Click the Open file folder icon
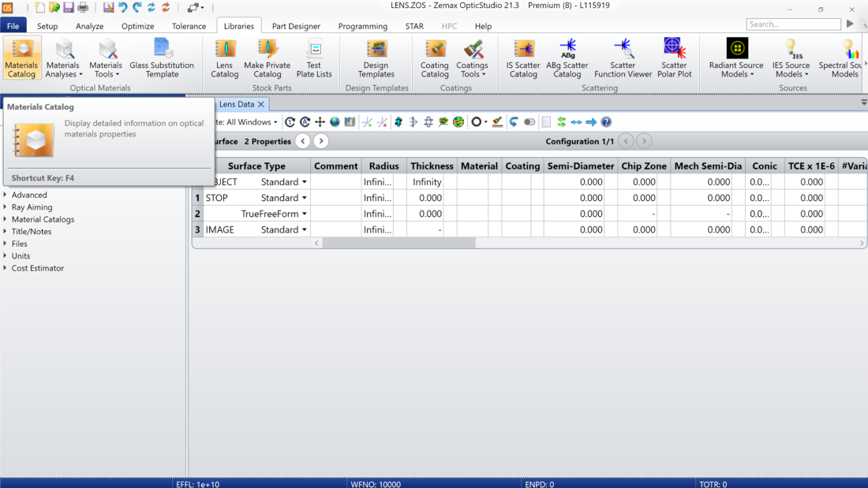The height and width of the screenshot is (488, 868). click(x=54, y=8)
